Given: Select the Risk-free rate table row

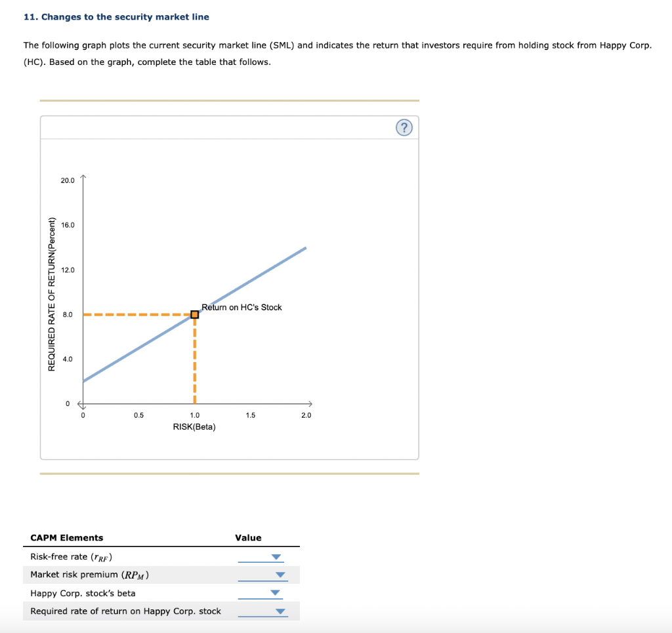Looking at the screenshot, I should (x=70, y=556).
